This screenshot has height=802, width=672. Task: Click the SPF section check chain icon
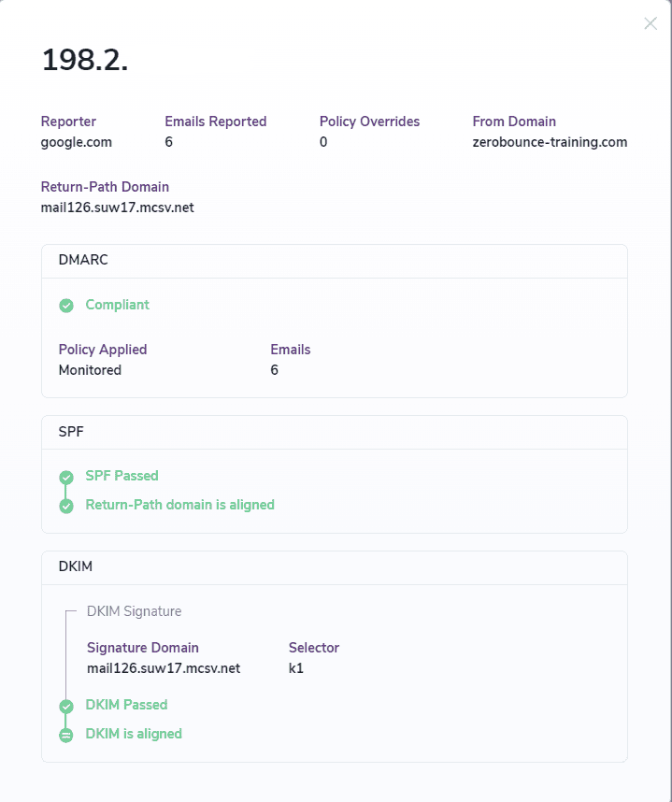click(x=65, y=491)
